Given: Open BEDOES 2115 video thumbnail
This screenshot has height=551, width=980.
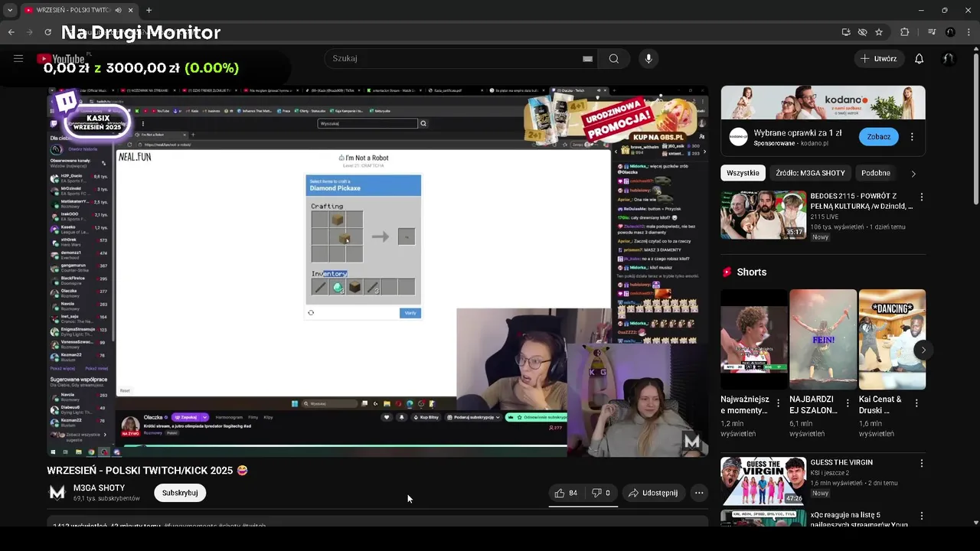Looking at the screenshot, I should pyautogui.click(x=763, y=215).
